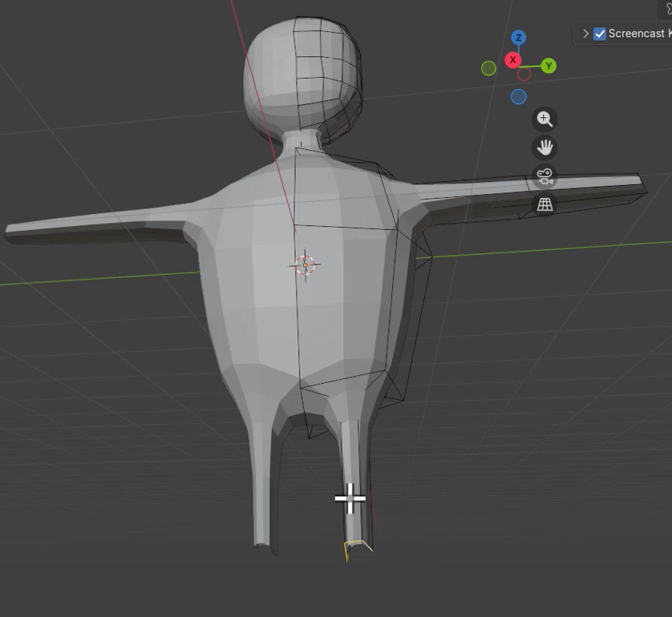Screen dimensions: 672x617
Task: Click the Screencast Keys panel label
Action: tap(640, 34)
